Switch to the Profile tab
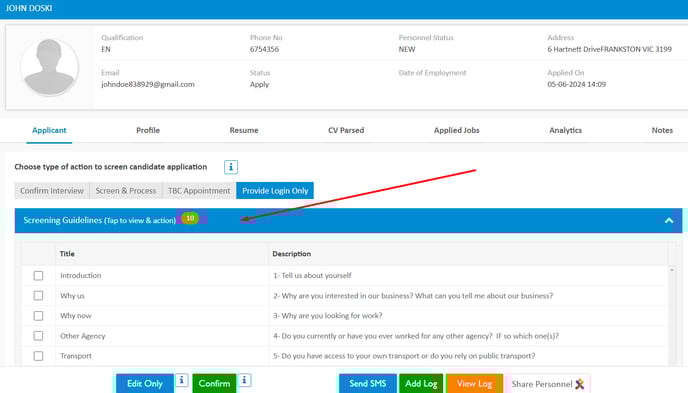This screenshot has width=688, height=393. [148, 130]
